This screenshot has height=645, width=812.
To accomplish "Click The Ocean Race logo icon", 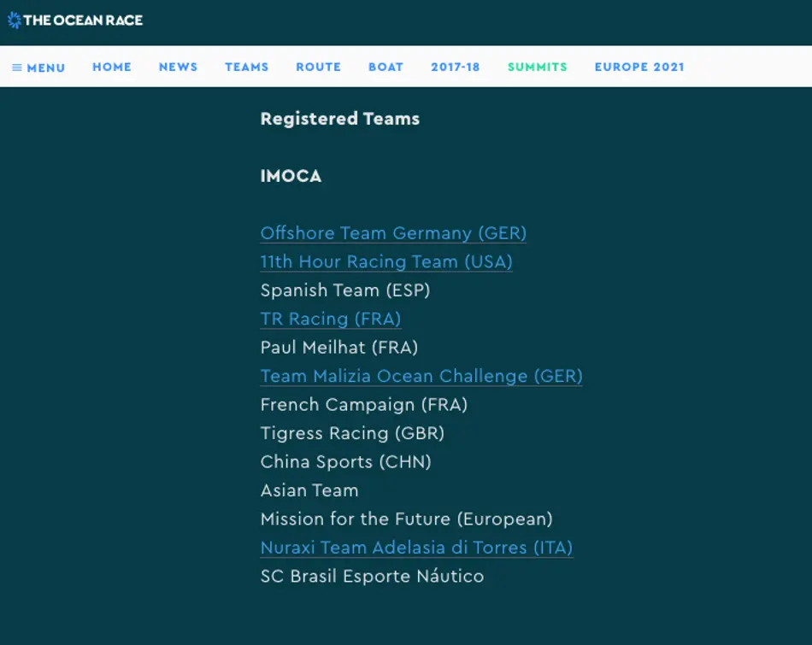I will (x=15, y=20).
